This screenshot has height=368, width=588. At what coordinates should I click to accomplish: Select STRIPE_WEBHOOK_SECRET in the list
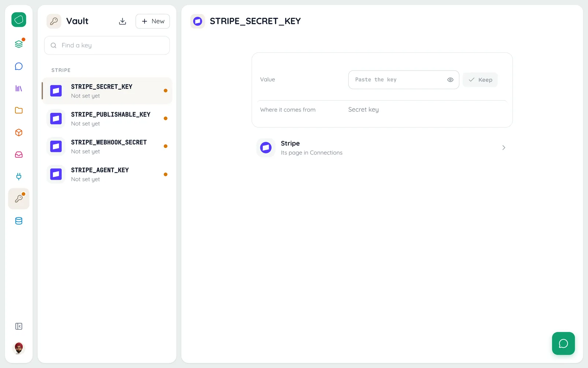(x=107, y=146)
